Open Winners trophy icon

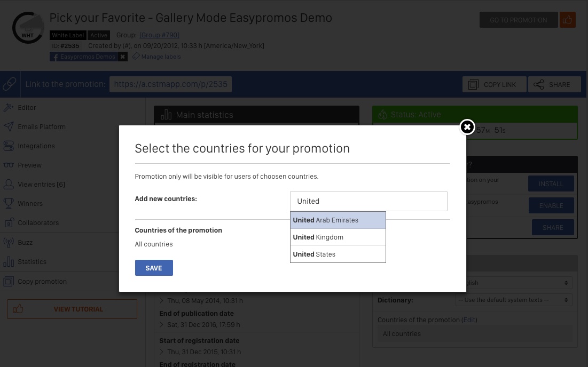tap(9, 203)
